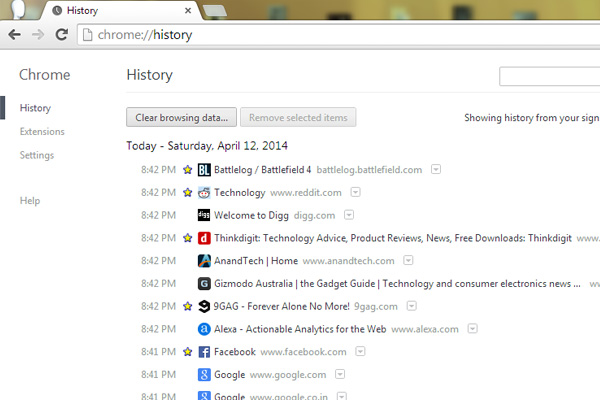Open the Technology reddit link
The width and height of the screenshot is (600, 400).
coord(240,193)
